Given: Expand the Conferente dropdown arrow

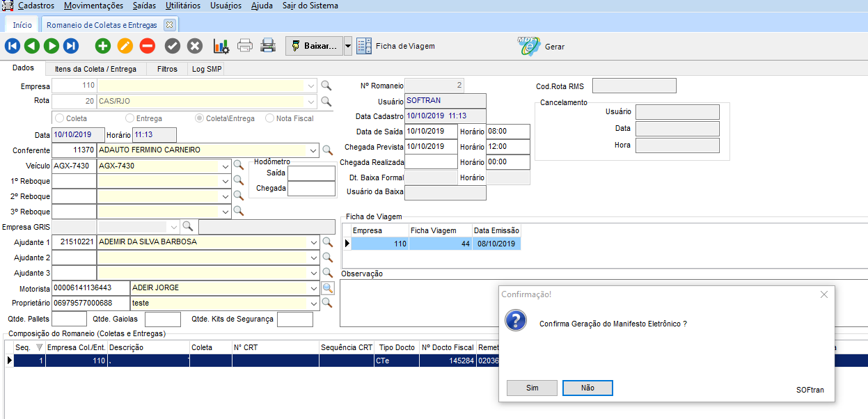Looking at the screenshot, I should (x=312, y=150).
